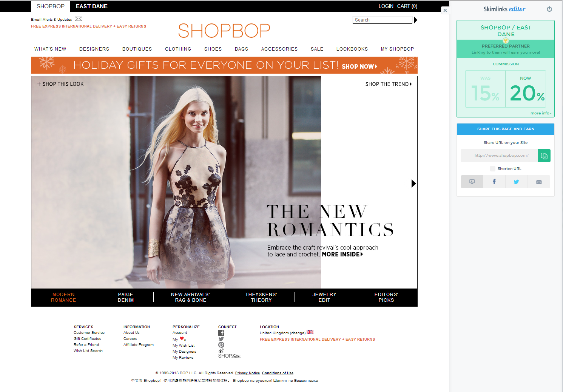Open the My Designers link
563x392 pixels.
(184, 352)
